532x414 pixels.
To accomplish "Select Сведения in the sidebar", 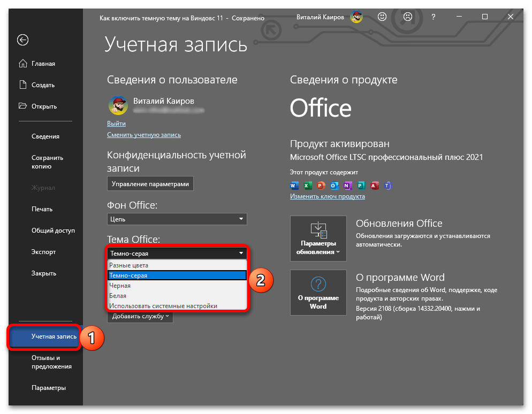I will click(45, 136).
